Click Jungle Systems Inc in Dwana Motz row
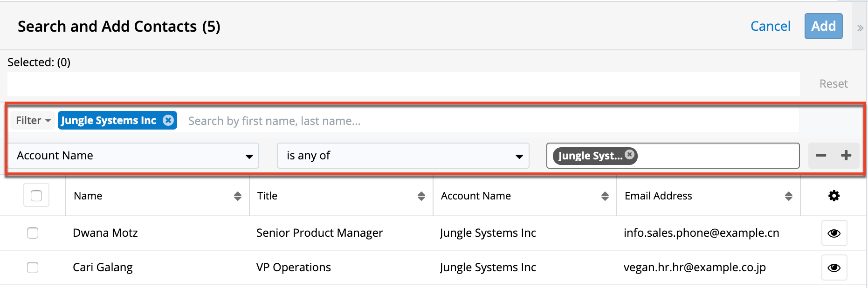 coord(488,233)
